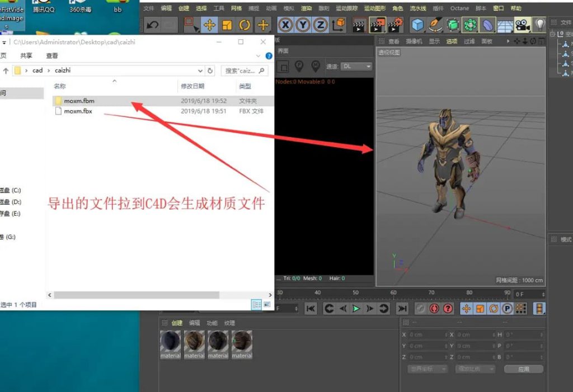The width and height of the screenshot is (573, 392).
Task: Select moxm.fbm folder in Explorer
Action: (x=163, y=101)
